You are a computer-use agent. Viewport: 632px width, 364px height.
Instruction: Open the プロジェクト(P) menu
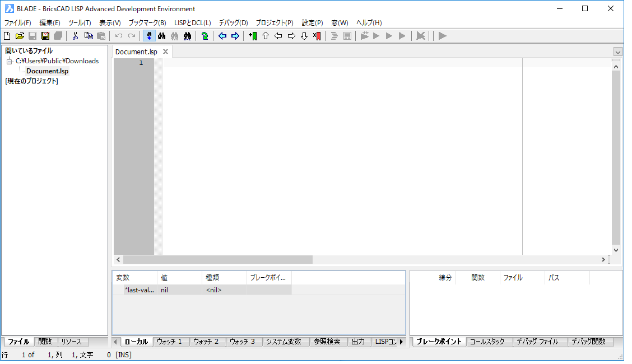coord(275,22)
